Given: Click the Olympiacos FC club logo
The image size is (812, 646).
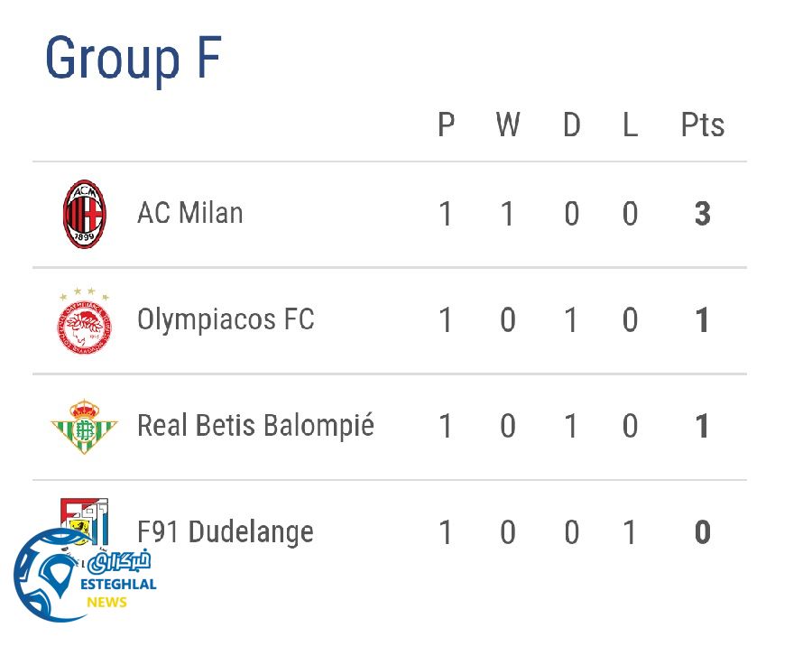Looking at the screenshot, I should click(84, 321).
